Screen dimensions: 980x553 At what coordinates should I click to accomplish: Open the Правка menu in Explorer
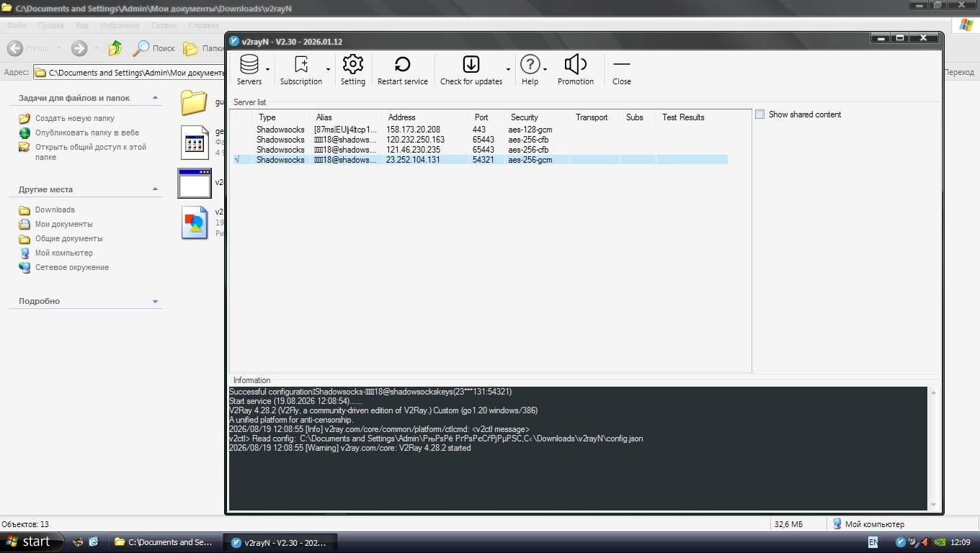click(50, 25)
